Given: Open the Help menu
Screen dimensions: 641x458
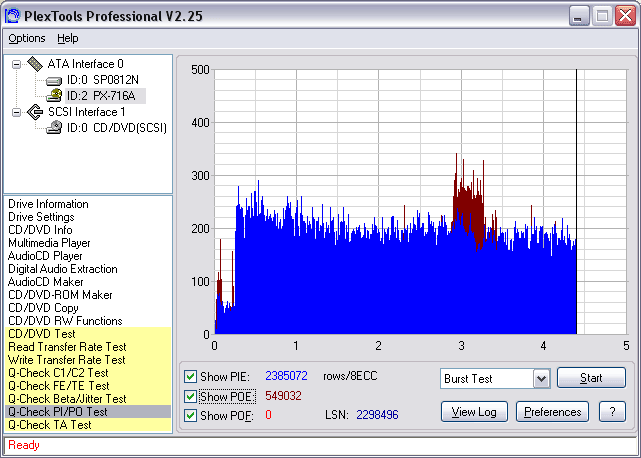Looking at the screenshot, I should click(67, 38).
